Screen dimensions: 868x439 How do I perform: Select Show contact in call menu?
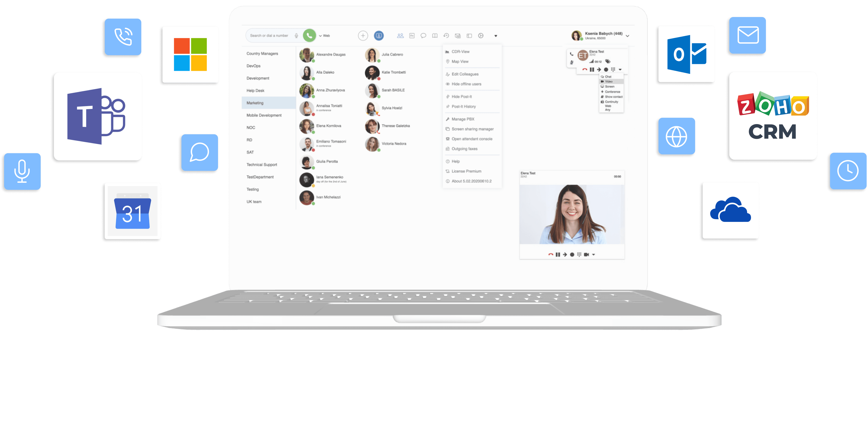point(611,96)
